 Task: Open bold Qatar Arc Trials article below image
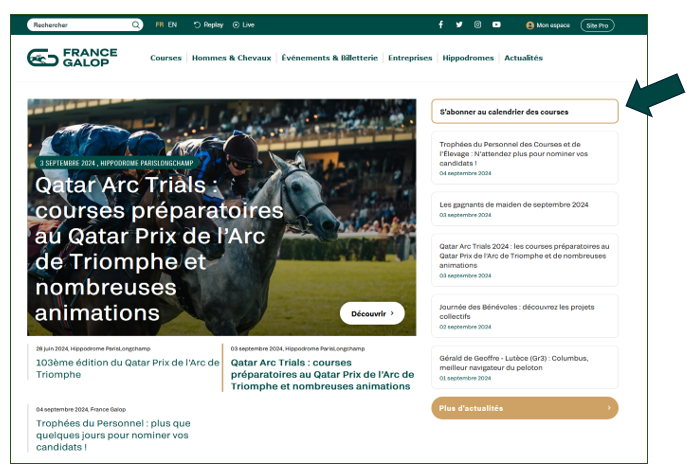pos(322,374)
